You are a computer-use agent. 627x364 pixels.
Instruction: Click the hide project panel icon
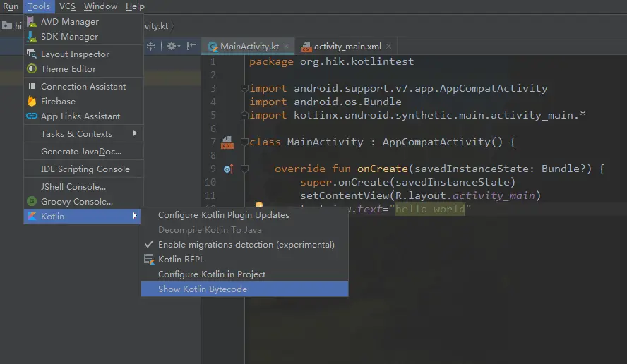coord(191,46)
